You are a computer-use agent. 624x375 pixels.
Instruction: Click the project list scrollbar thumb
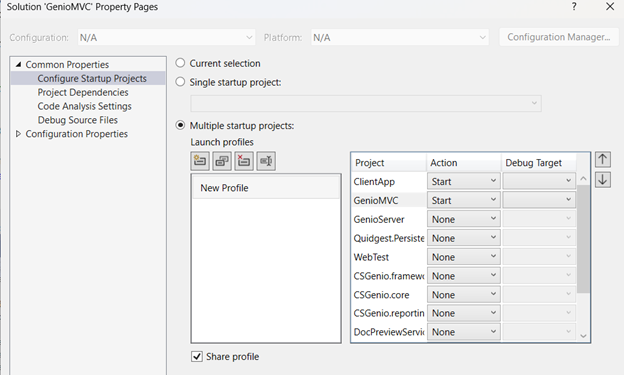[583, 239]
